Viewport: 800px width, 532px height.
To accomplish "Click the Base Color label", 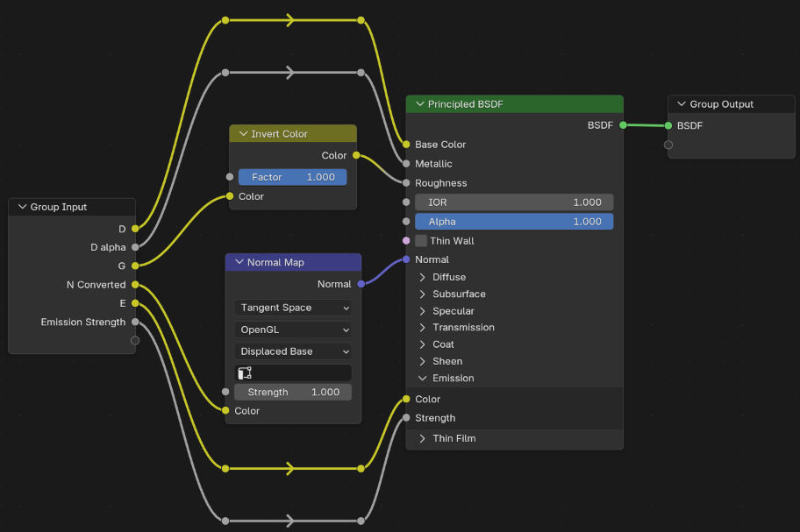I will point(440,145).
